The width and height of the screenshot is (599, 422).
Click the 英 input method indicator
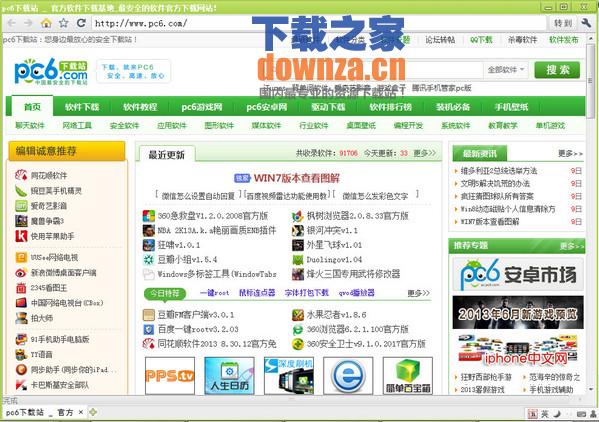click(545, 414)
